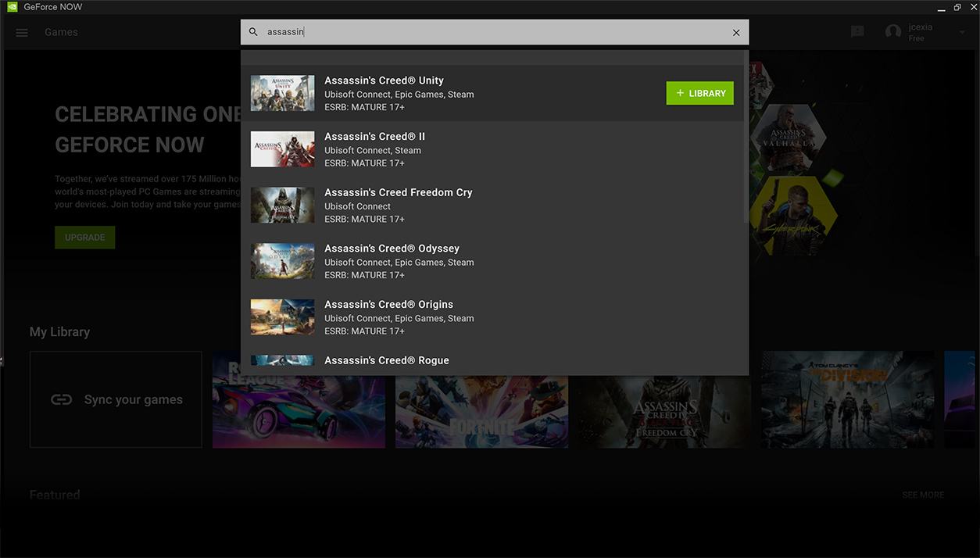Open Rocket League tile in My Library
The height and width of the screenshot is (558, 980).
point(299,411)
